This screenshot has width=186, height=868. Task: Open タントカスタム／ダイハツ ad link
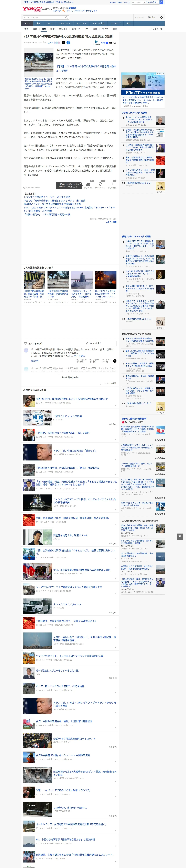[67, 605]
